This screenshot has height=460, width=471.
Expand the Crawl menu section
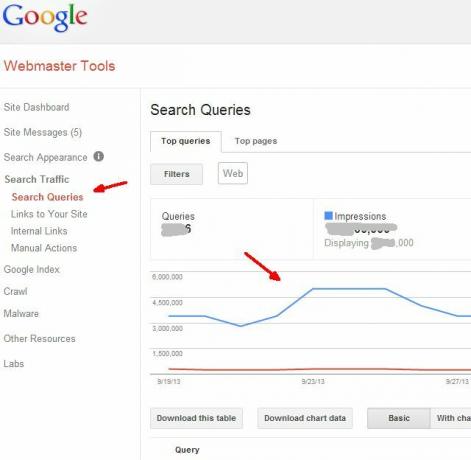click(15, 291)
